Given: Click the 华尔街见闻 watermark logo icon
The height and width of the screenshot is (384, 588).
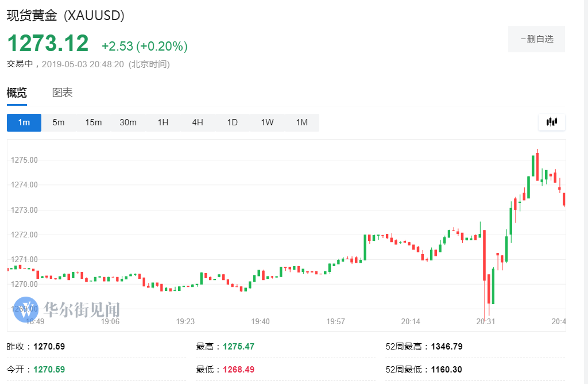Looking at the screenshot, I should tap(26, 310).
